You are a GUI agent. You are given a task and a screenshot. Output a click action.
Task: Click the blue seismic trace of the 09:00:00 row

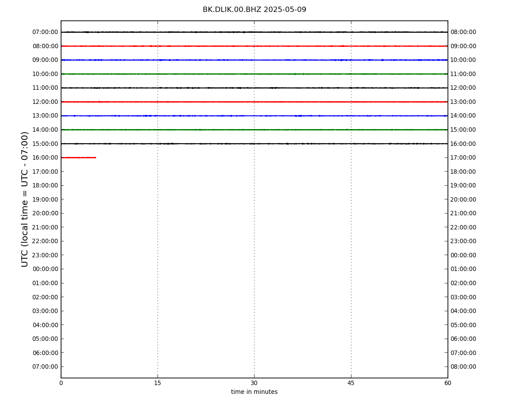pyautogui.click(x=254, y=60)
